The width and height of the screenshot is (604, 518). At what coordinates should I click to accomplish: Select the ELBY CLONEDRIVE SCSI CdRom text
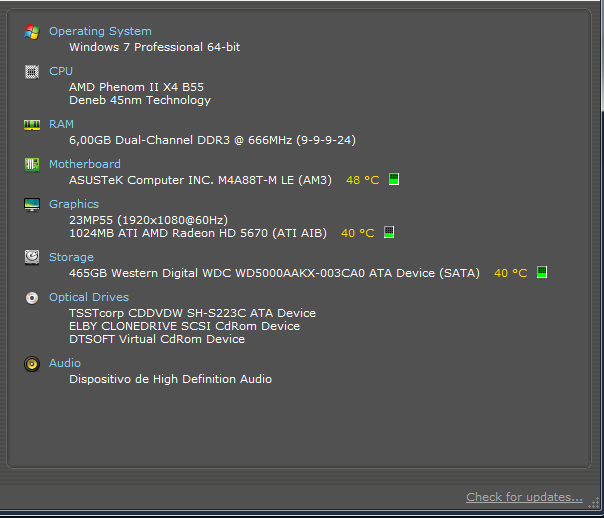click(x=184, y=326)
